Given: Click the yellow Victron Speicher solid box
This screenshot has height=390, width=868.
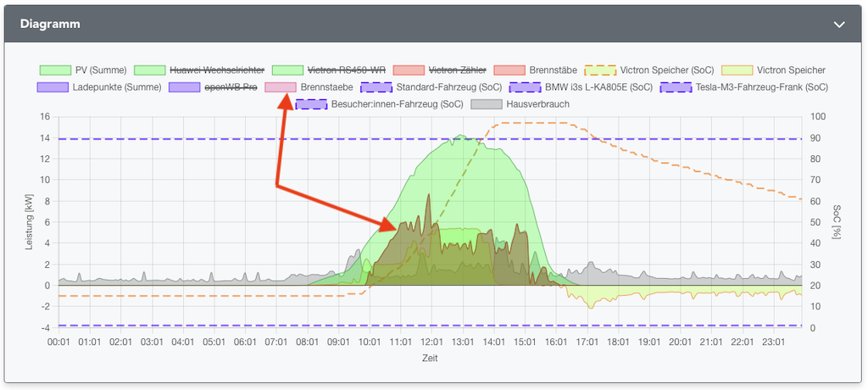Looking at the screenshot, I should click(737, 70).
